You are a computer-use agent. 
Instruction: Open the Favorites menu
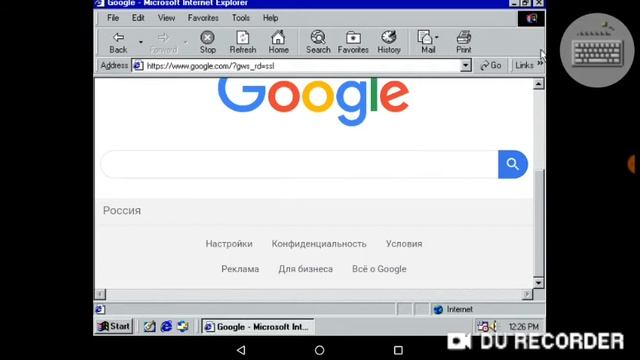[x=203, y=18]
